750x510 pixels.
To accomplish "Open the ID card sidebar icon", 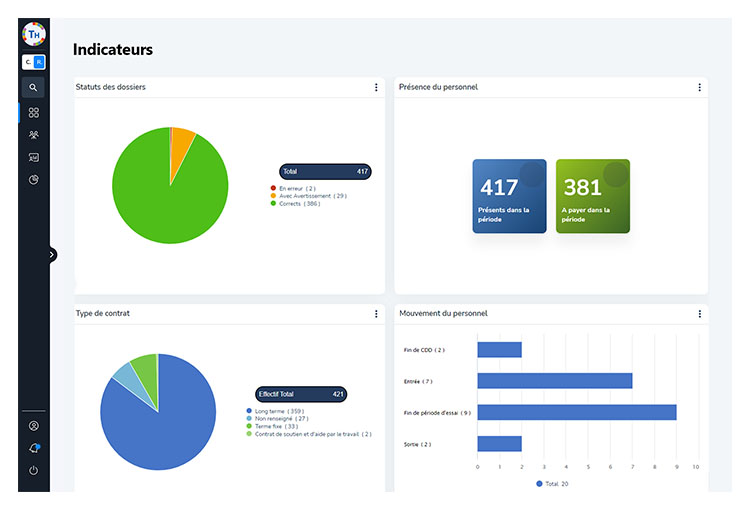I will coord(33,158).
